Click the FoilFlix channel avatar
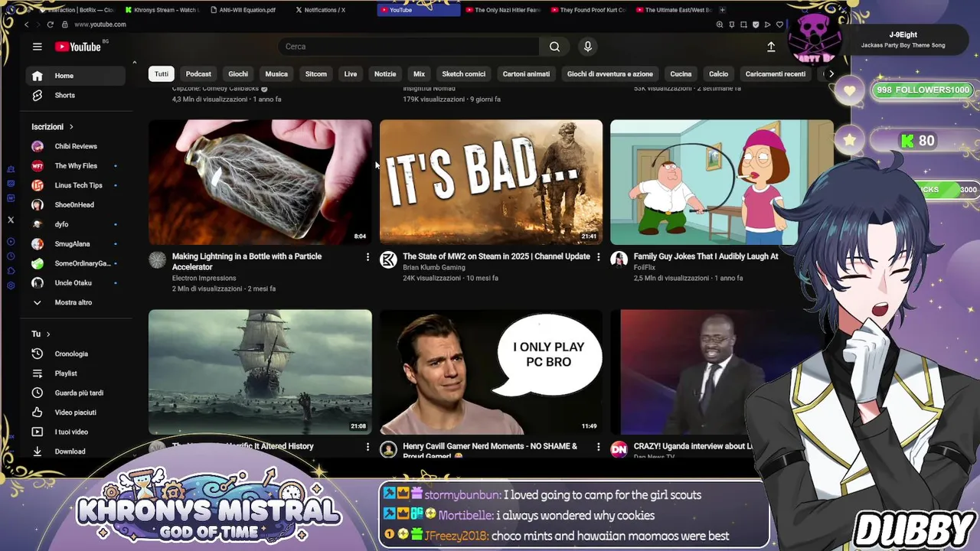This screenshot has height=551, width=980. 619,260
